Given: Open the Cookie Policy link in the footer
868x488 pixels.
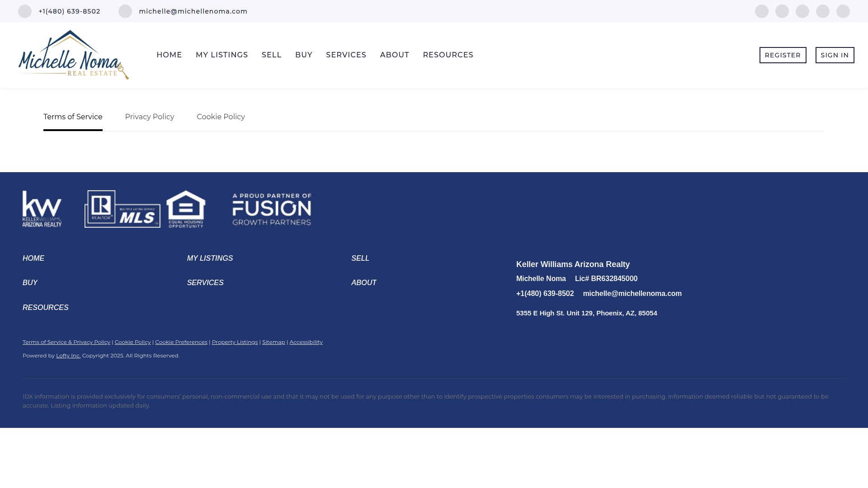Looking at the screenshot, I should 132,342.
